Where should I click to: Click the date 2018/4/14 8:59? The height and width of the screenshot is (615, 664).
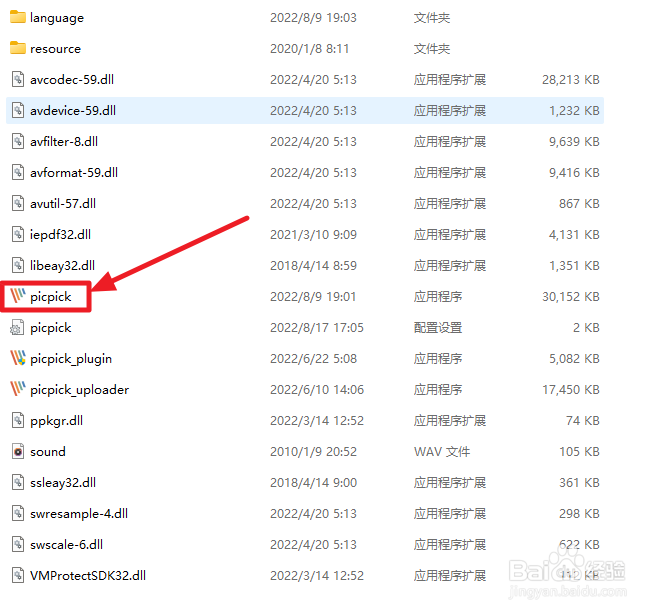point(313,266)
